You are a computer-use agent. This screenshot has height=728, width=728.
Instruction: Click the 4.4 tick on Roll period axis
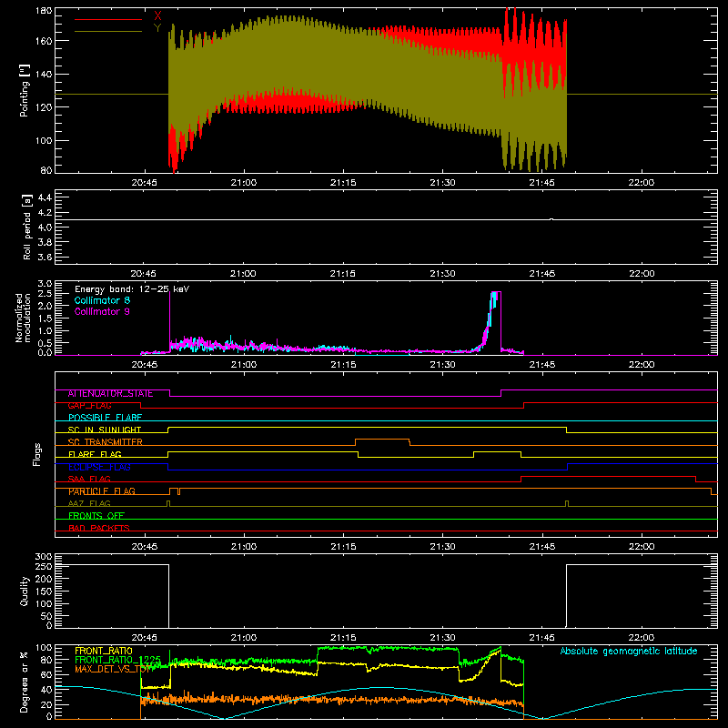tap(45, 197)
